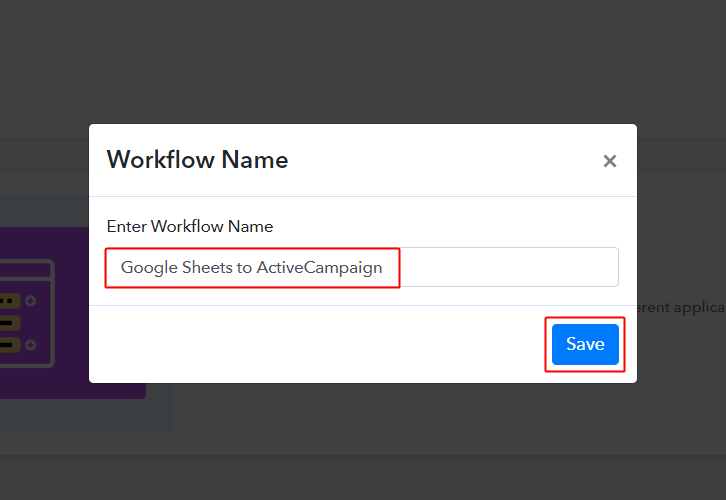Click the Save button
Viewport: 726px width, 500px height.
click(585, 344)
